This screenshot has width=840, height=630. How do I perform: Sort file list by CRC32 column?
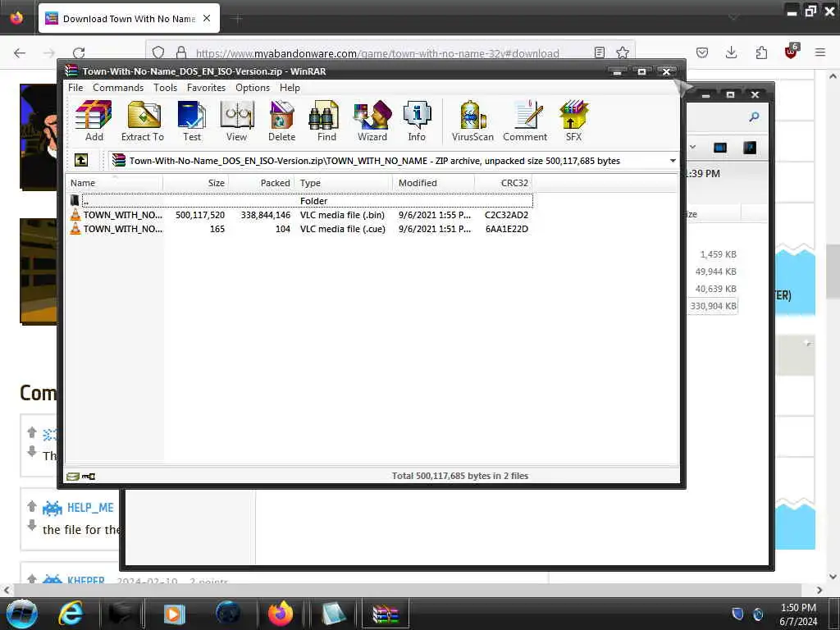pos(503,183)
